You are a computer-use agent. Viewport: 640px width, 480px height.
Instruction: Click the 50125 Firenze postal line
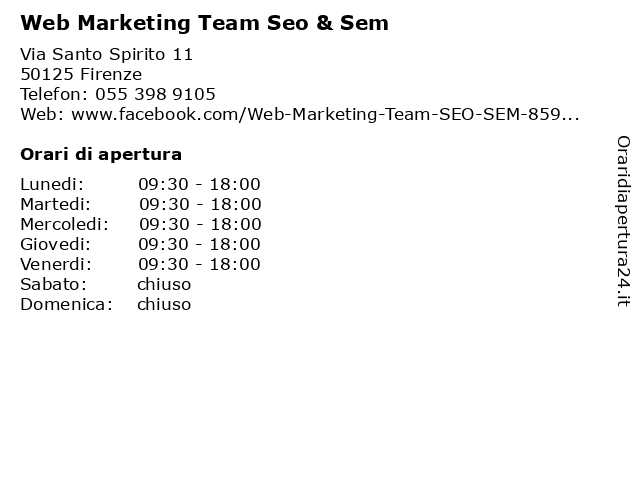coord(81,74)
